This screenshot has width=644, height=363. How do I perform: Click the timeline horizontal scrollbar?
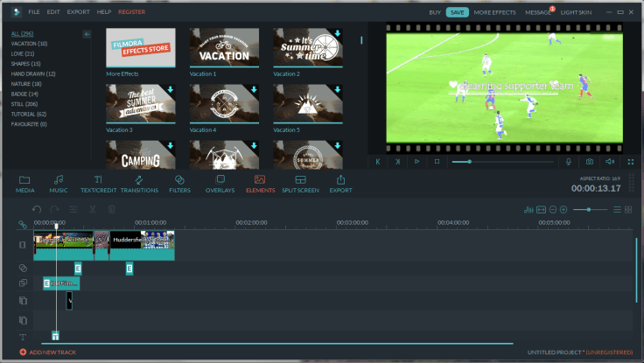(x=277, y=343)
